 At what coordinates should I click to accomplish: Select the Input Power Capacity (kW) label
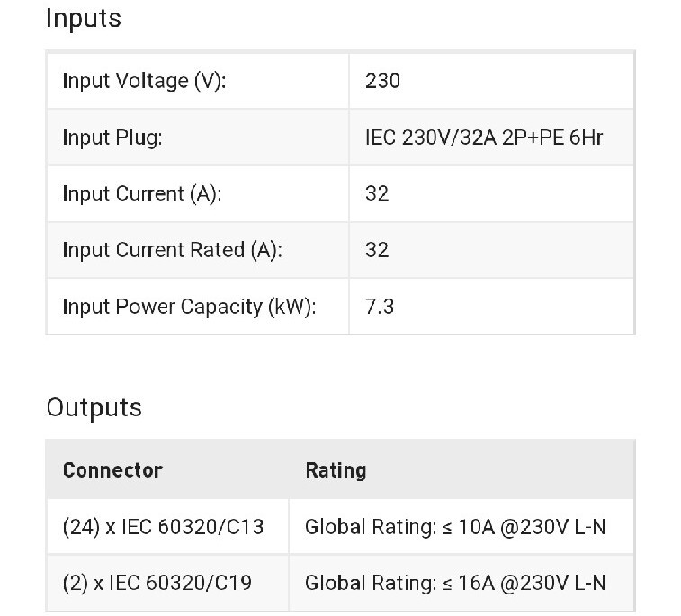pyautogui.click(x=189, y=307)
